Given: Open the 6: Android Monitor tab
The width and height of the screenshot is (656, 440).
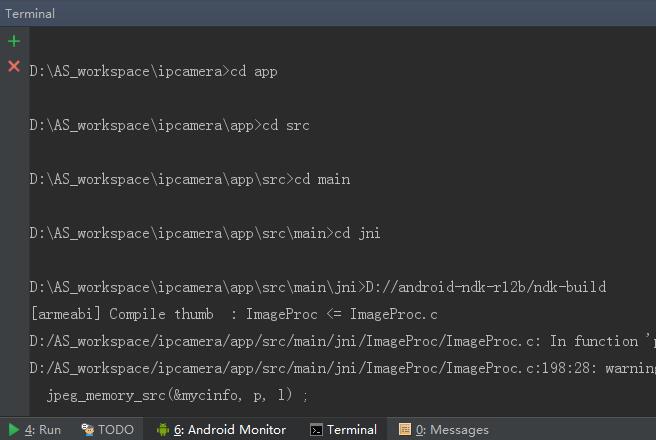Looking at the screenshot, I should [x=230, y=430].
